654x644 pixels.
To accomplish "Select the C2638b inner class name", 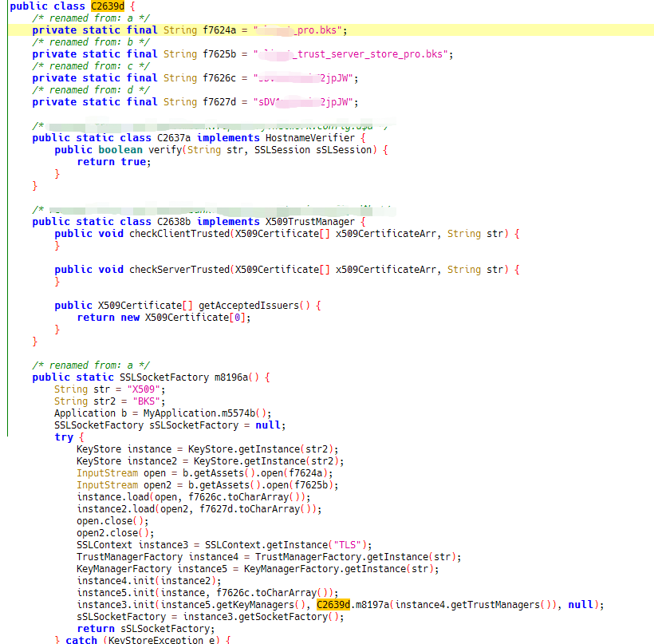I will tap(174, 222).
